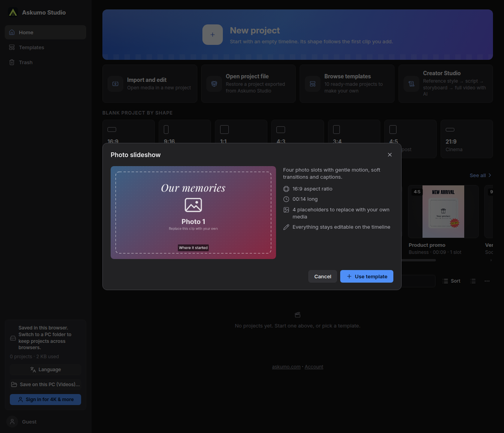
Task: Click 'Everything stays editable on the timeline' text
Action: [341, 227]
